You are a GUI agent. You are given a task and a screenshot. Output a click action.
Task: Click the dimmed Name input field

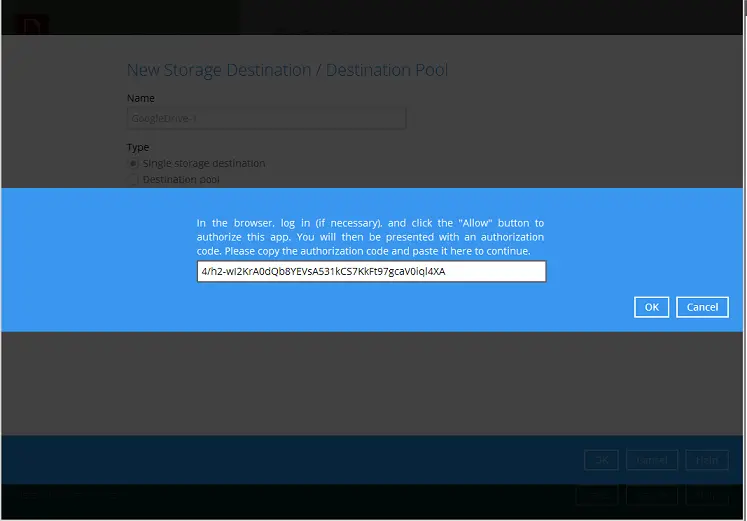[266, 118]
